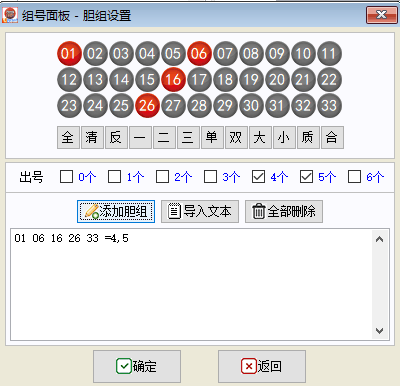Confirm with the 确定 button
This screenshot has height=386, width=400.
coord(137,366)
